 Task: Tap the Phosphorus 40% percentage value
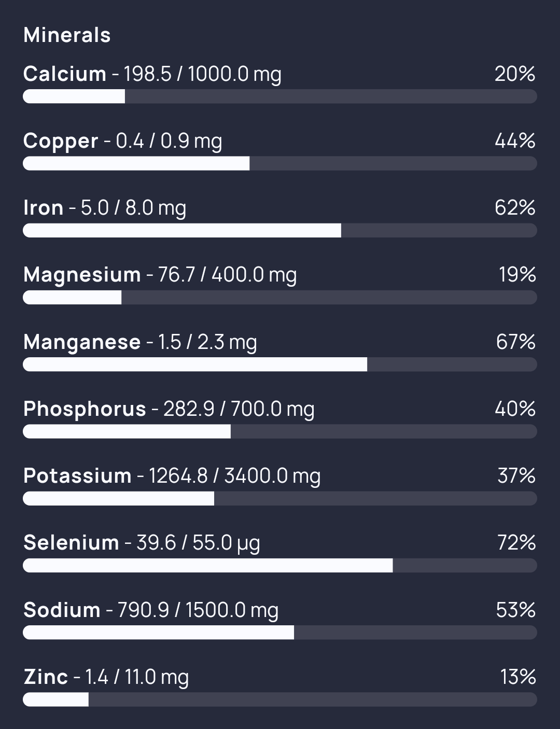tap(515, 409)
